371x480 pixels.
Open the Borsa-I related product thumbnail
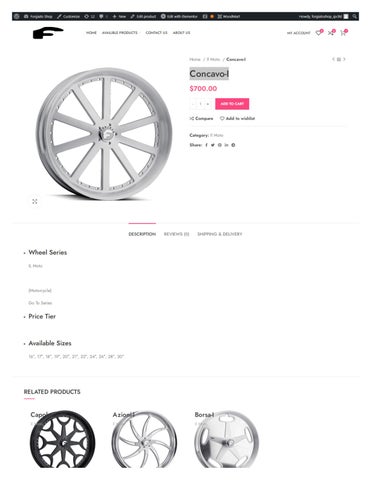point(226,439)
